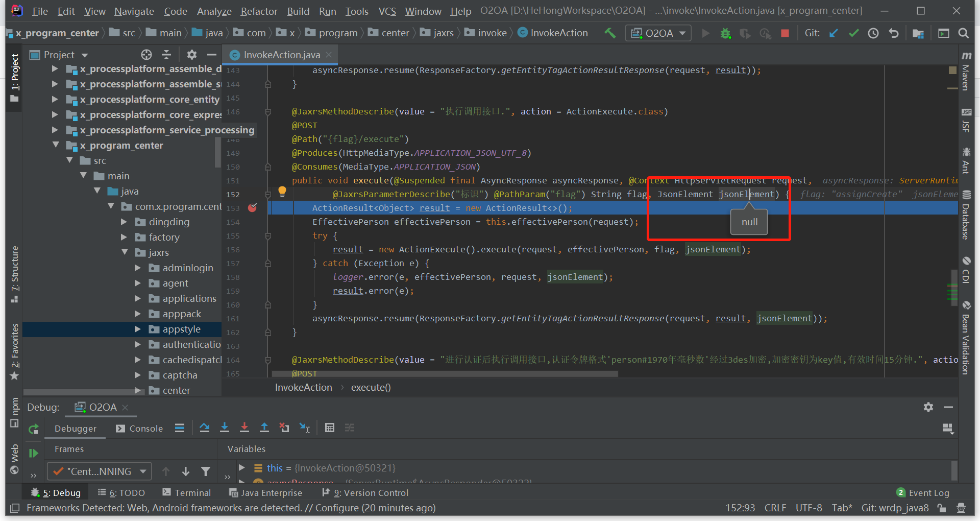Switch to the Console tab
The width and height of the screenshot is (980, 521).
point(140,429)
